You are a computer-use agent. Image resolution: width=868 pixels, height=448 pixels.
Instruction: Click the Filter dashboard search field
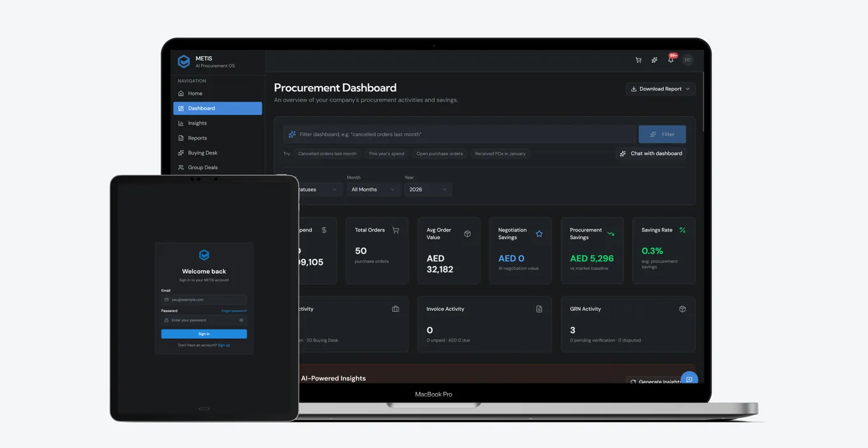(x=461, y=134)
